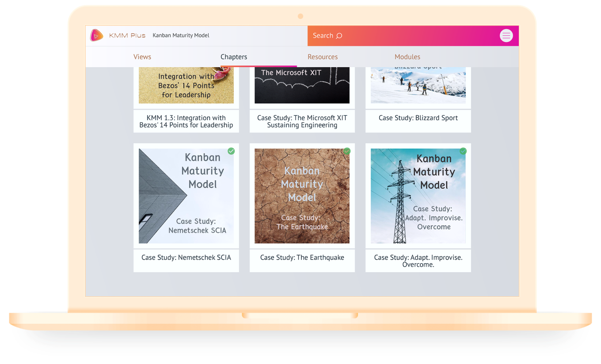
Task: Click the Case Study: The Earthquake title
Action: point(302,258)
